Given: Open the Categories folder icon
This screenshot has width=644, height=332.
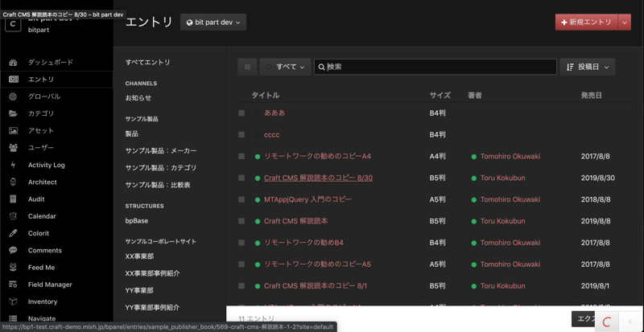Looking at the screenshot, I should pos(13,113).
